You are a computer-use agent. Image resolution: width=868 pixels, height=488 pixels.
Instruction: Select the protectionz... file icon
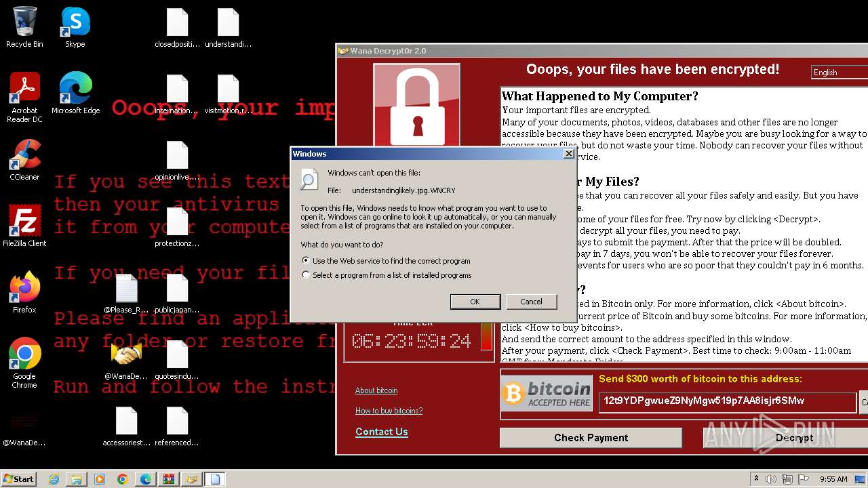(177, 226)
